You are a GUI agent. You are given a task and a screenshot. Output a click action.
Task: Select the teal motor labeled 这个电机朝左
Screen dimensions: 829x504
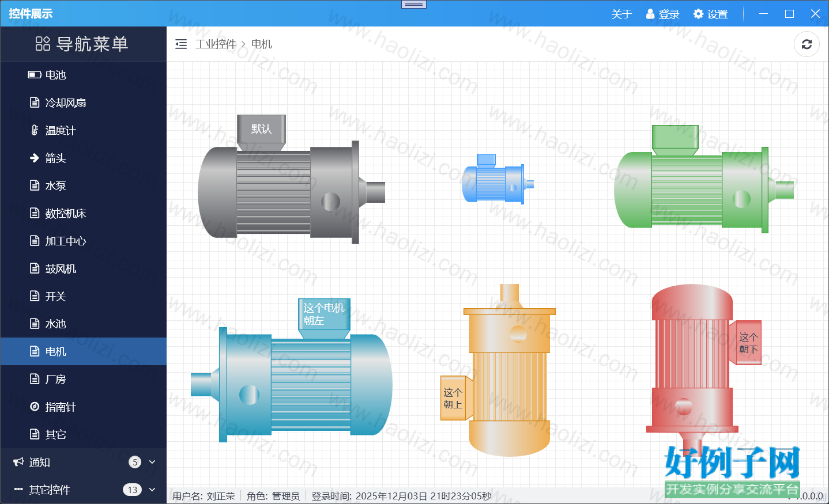(x=291, y=370)
